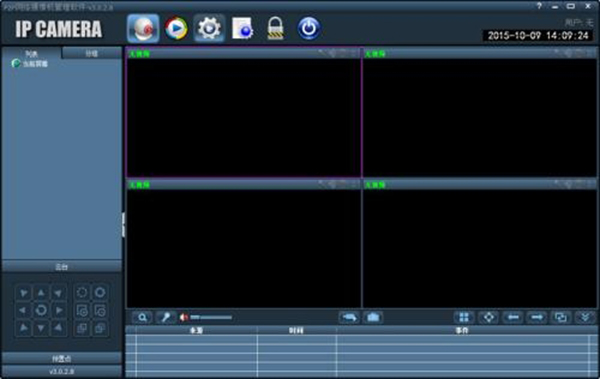600x379 pixels.
Task: Take a snapshot with camera button
Action: [x=373, y=317]
